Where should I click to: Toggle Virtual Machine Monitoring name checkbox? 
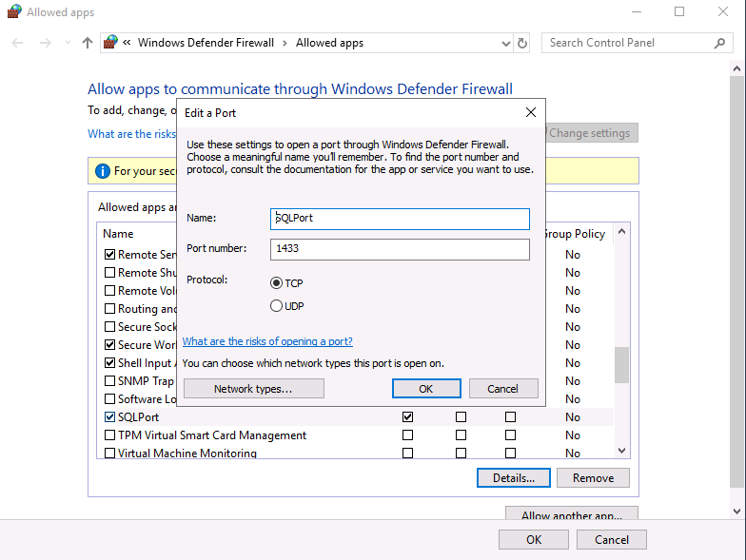pyautogui.click(x=110, y=453)
